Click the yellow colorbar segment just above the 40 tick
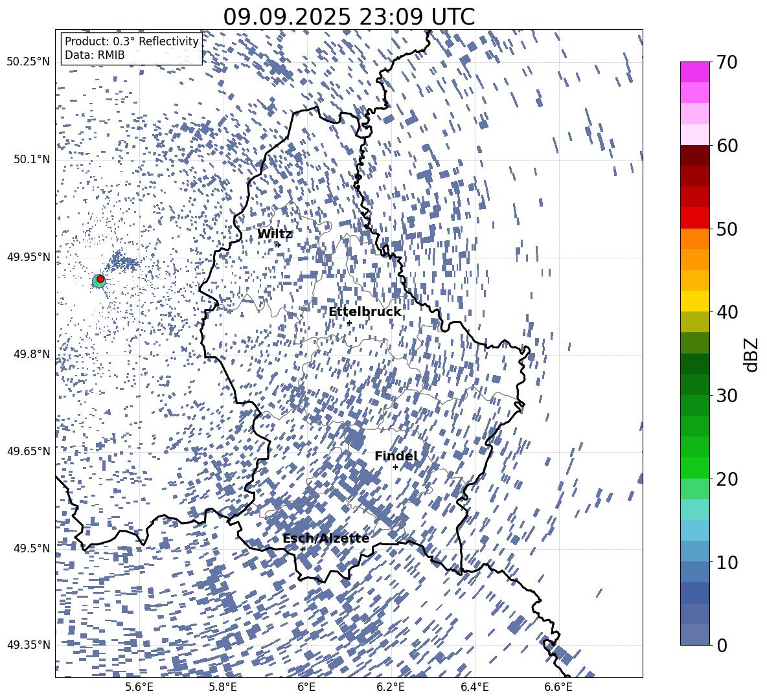 694,301
